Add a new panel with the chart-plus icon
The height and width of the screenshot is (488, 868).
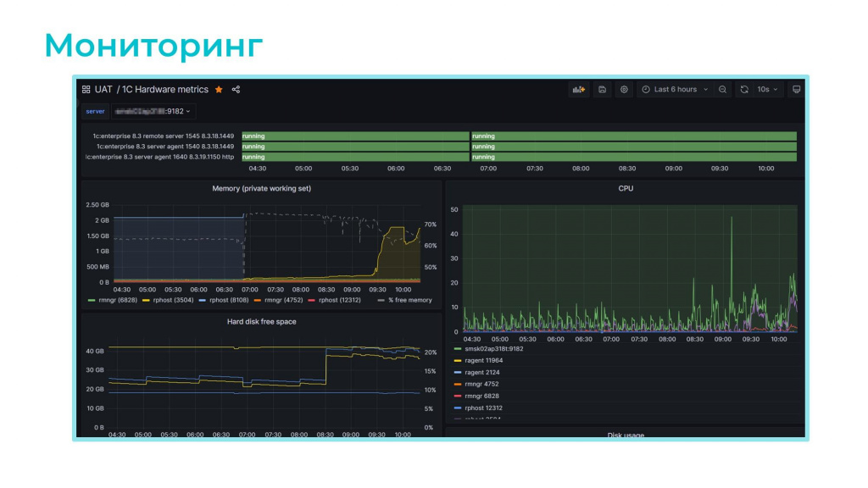[x=578, y=90]
